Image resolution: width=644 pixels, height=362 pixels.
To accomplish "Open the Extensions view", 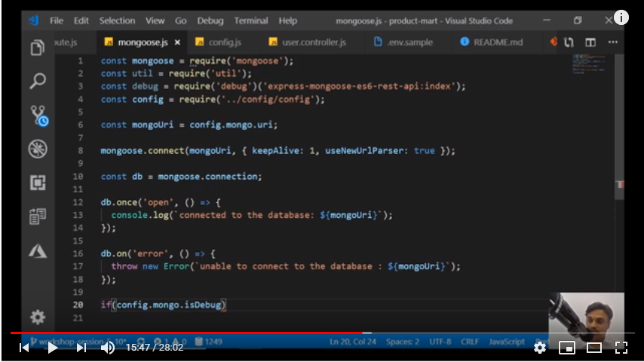I will [37, 183].
